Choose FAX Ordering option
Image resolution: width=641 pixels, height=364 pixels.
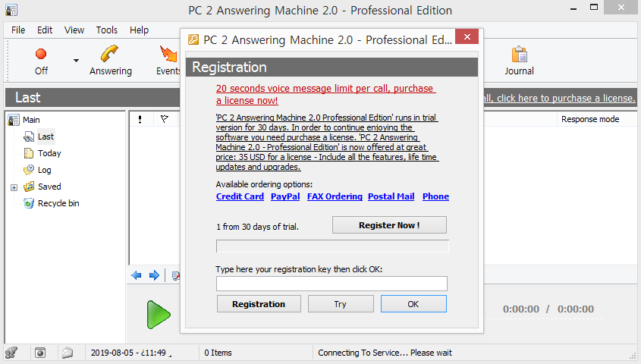point(335,196)
